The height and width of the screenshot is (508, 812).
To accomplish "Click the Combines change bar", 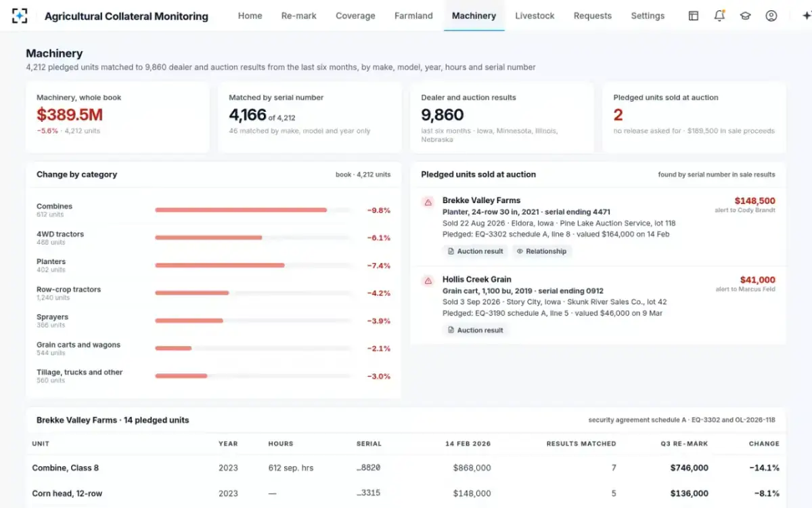I will (253, 210).
